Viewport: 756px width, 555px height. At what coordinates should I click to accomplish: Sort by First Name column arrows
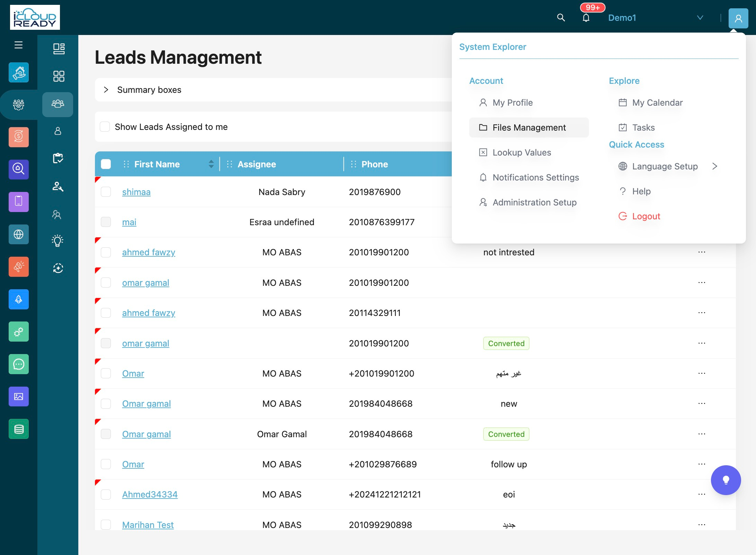211,164
